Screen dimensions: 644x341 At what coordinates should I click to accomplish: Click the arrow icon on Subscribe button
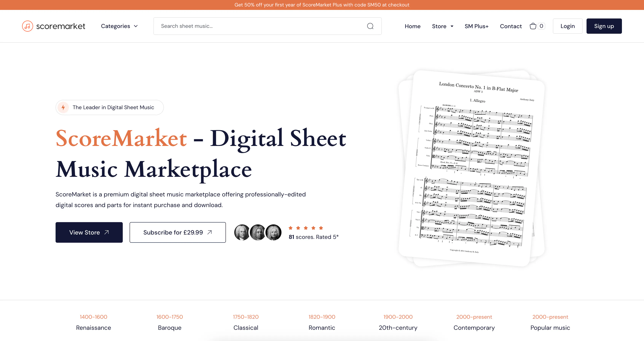click(x=210, y=232)
